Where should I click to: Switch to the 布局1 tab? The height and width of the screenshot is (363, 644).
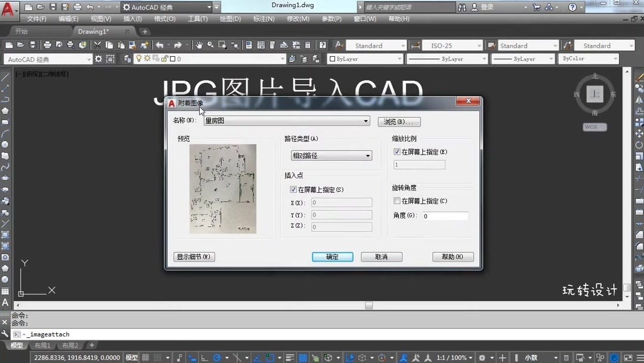[42, 345]
